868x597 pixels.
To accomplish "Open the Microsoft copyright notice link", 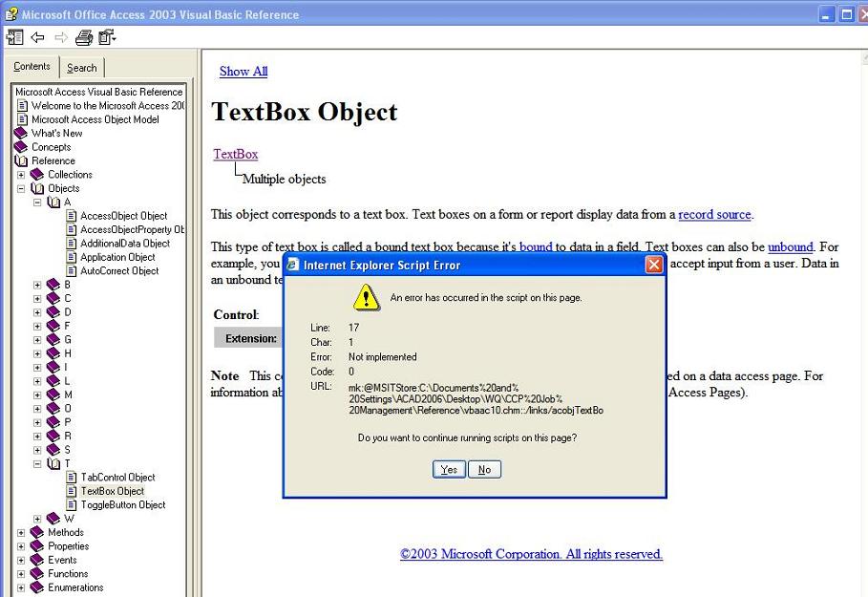I will tap(532, 554).
